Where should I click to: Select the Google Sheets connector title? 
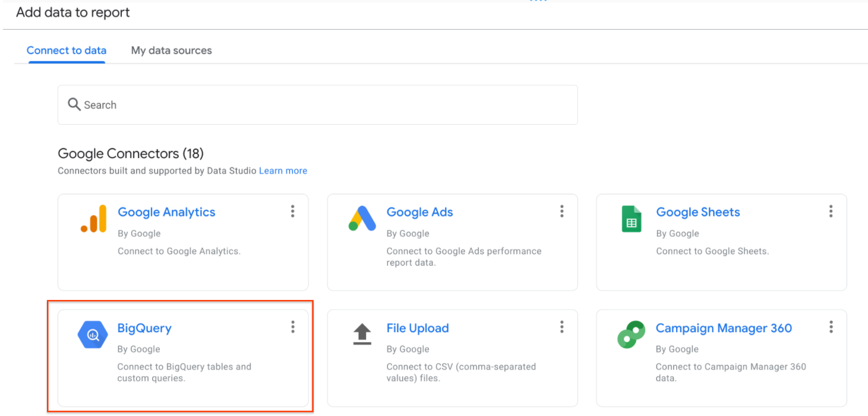click(x=698, y=212)
